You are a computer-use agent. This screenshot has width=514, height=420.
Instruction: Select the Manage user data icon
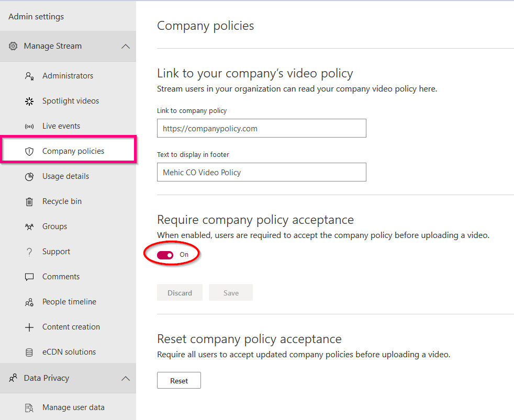[29, 407]
